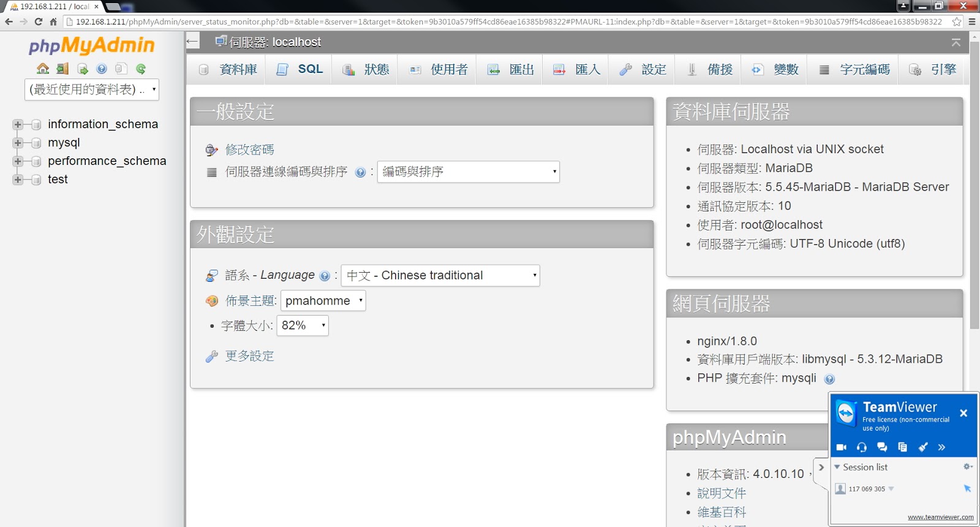The height and width of the screenshot is (527, 980).
Task: Expand the mysql database node
Action: coord(18,143)
